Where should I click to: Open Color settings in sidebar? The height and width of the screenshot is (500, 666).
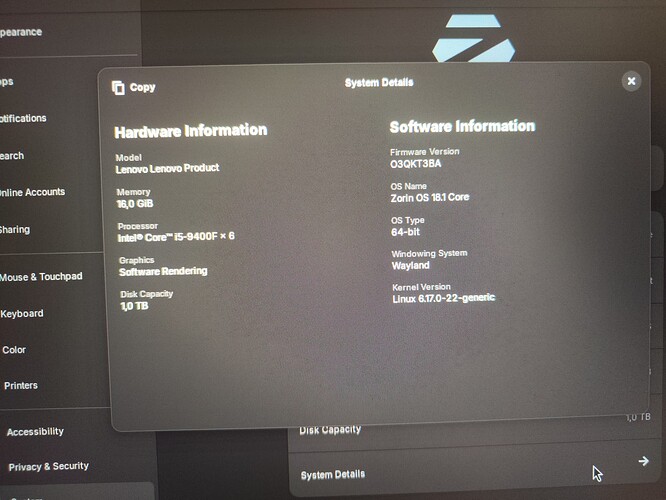coord(14,350)
